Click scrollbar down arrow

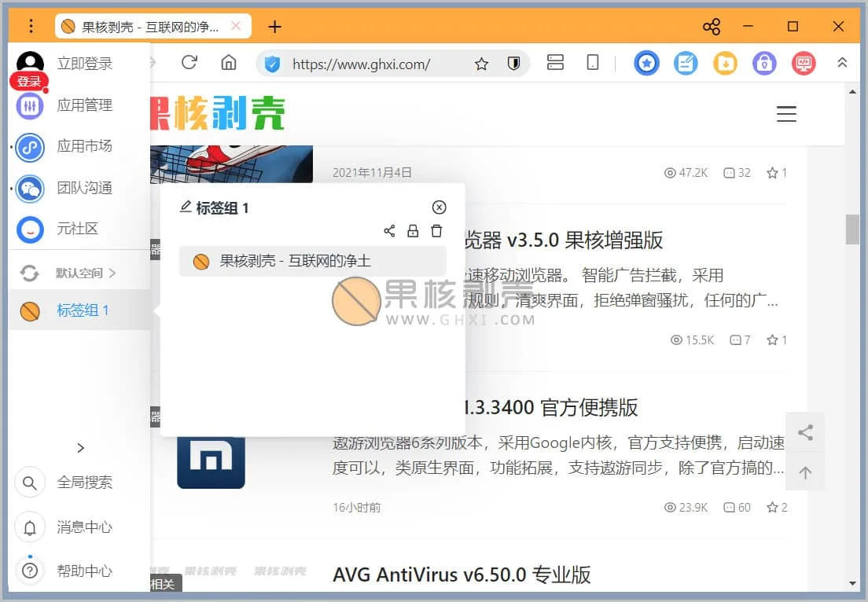point(852,584)
